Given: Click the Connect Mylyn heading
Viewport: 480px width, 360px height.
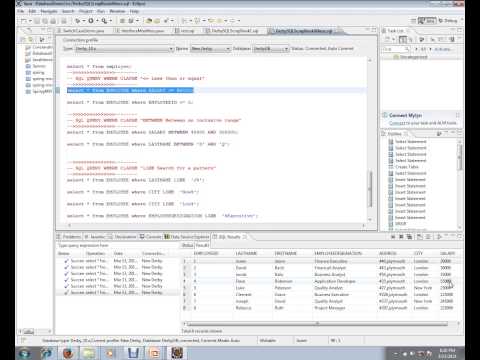Looking at the screenshot, I should click(405, 115).
